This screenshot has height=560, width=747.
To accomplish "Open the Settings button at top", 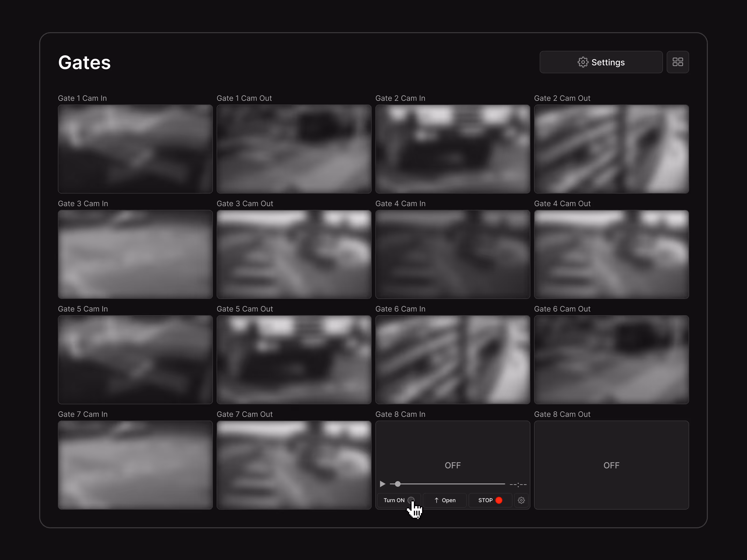I will pyautogui.click(x=601, y=62).
